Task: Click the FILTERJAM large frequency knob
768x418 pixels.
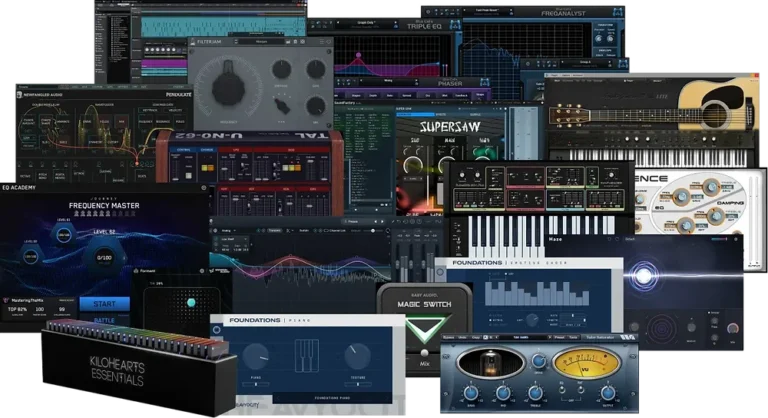Action: click(x=228, y=87)
